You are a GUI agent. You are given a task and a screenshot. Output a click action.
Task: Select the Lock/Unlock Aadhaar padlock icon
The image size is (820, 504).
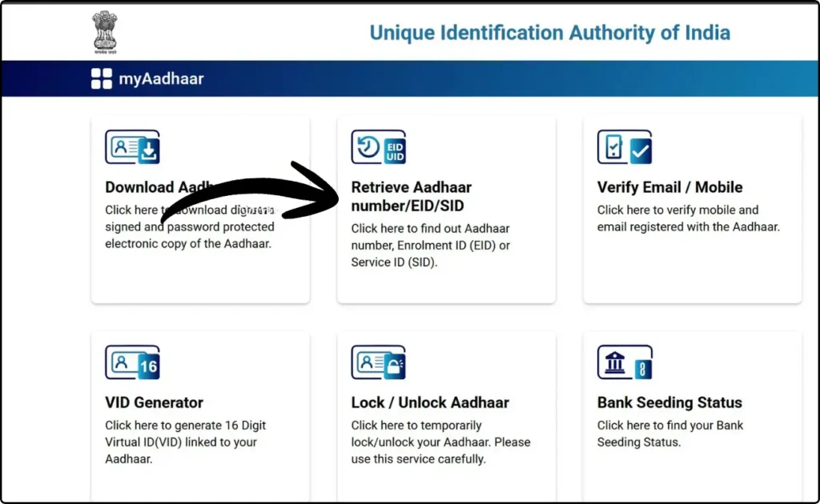tap(378, 362)
